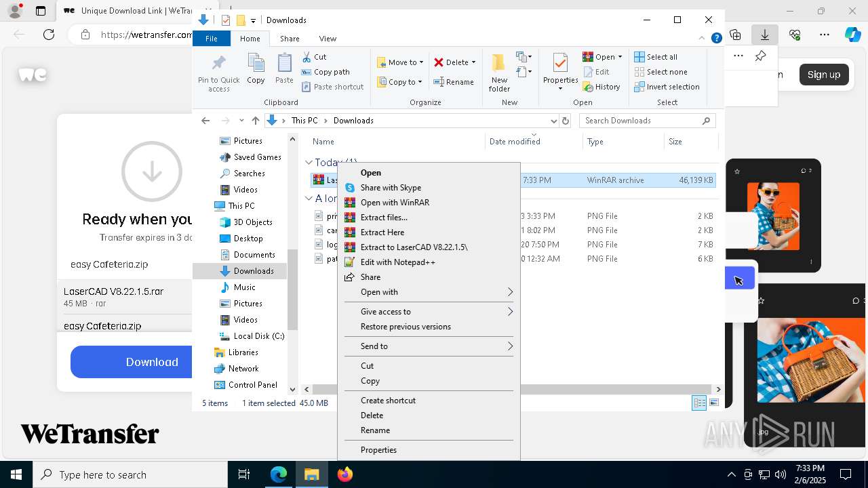The width and height of the screenshot is (868, 488).
Task: Click the Task View taskbar icon
Action: pyautogui.click(x=244, y=474)
